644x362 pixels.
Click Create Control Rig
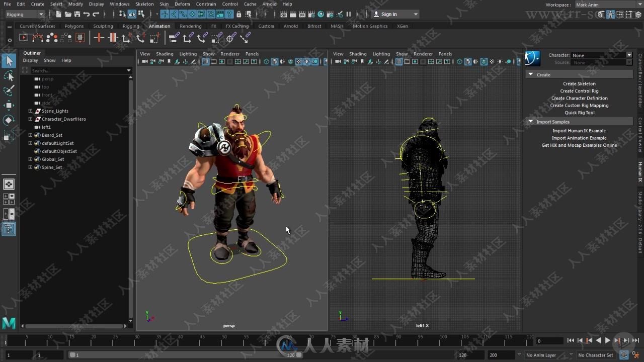(x=579, y=91)
